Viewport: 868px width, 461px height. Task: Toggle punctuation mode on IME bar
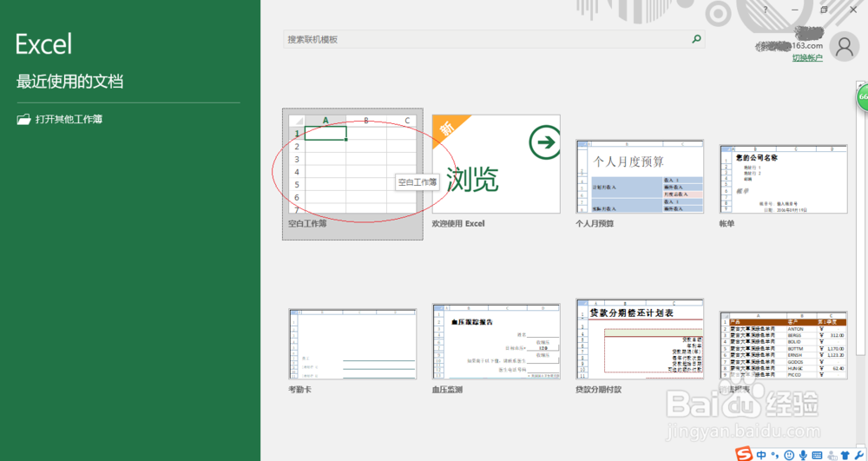[776, 456]
